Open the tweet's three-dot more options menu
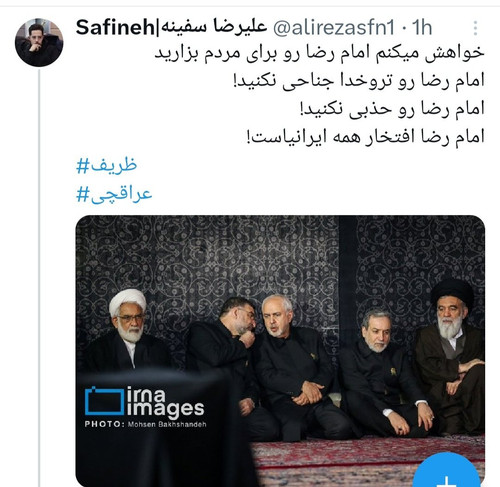The height and width of the screenshot is (487, 500). [475, 28]
